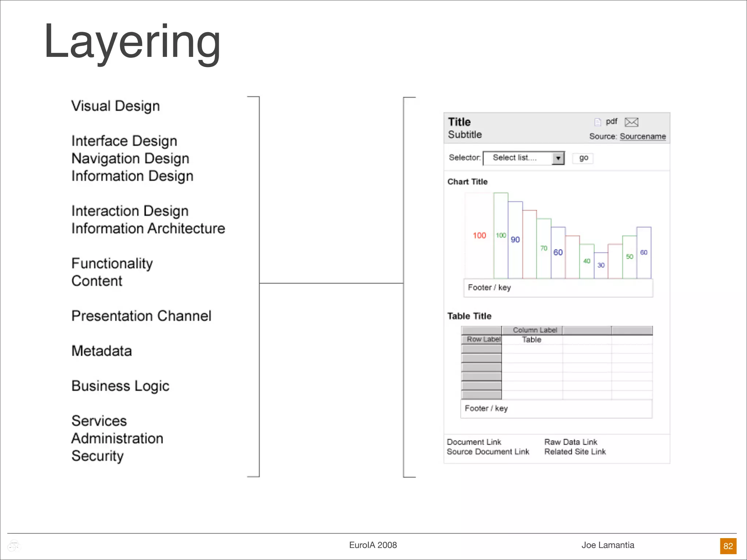Screen dimensions: 747x560
Task: Click the go button
Action: (x=583, y=158)
